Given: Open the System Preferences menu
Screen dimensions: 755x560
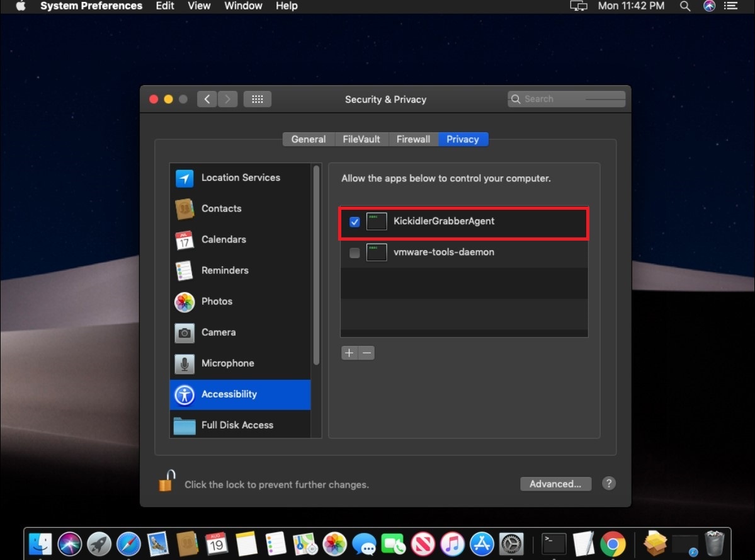Looking at the screenshot, I should [91, 6].
